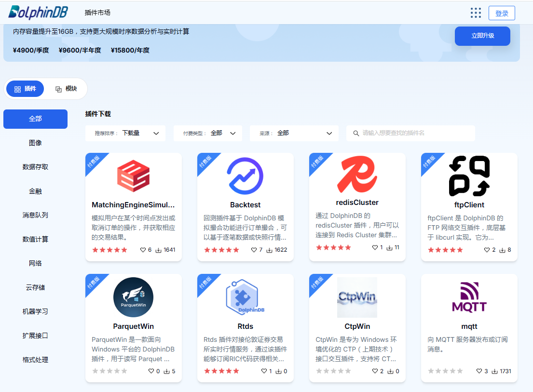Switch to the 模块 modules tab
The image size is (533, 392).
click(66, 89)
